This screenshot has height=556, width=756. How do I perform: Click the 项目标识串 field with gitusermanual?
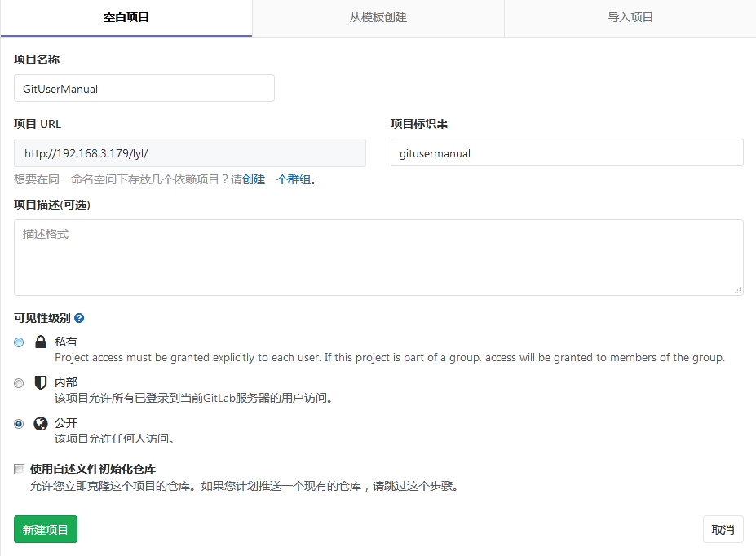coord(567,152)
